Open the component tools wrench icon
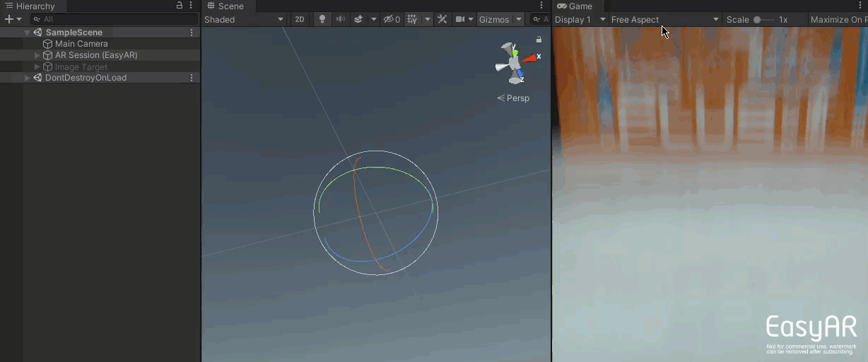The height and width of the screenshot is (362, 868). click(x=442, y=20)
